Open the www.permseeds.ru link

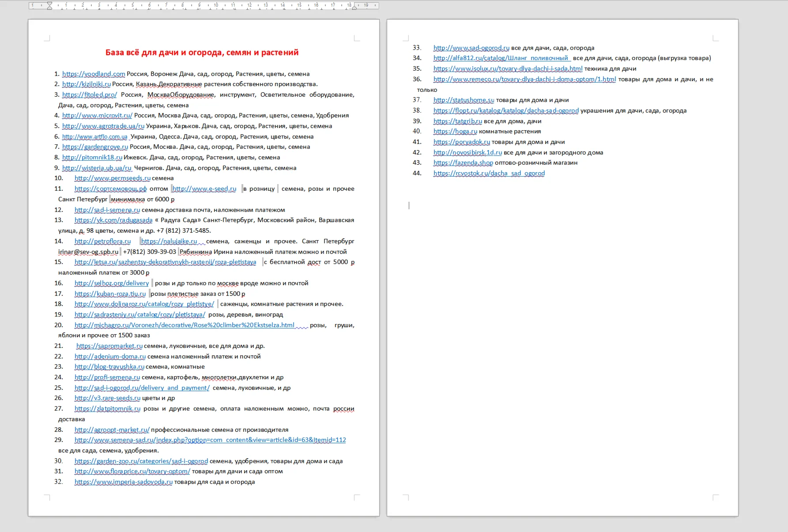pos(113,178)
